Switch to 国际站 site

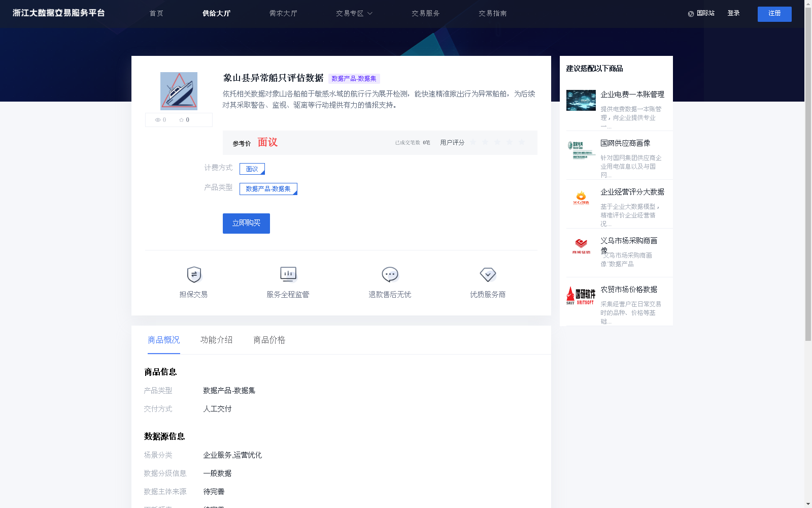coord(705,13)
